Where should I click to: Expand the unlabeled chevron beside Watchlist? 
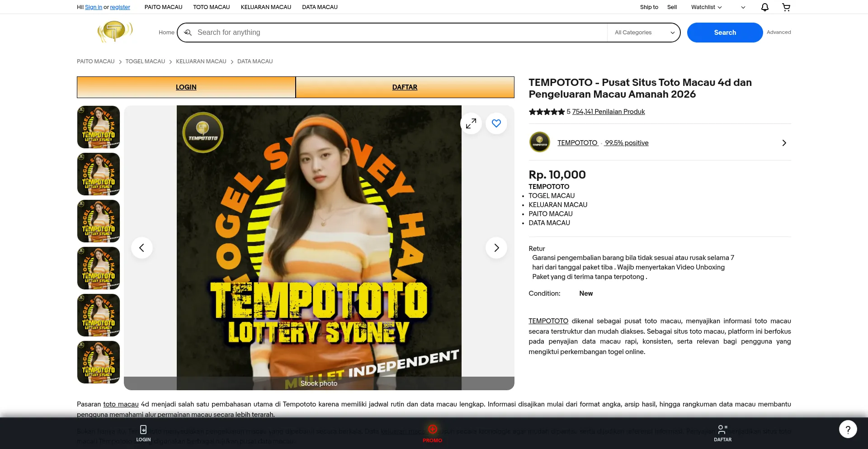[x=743, y=7]
